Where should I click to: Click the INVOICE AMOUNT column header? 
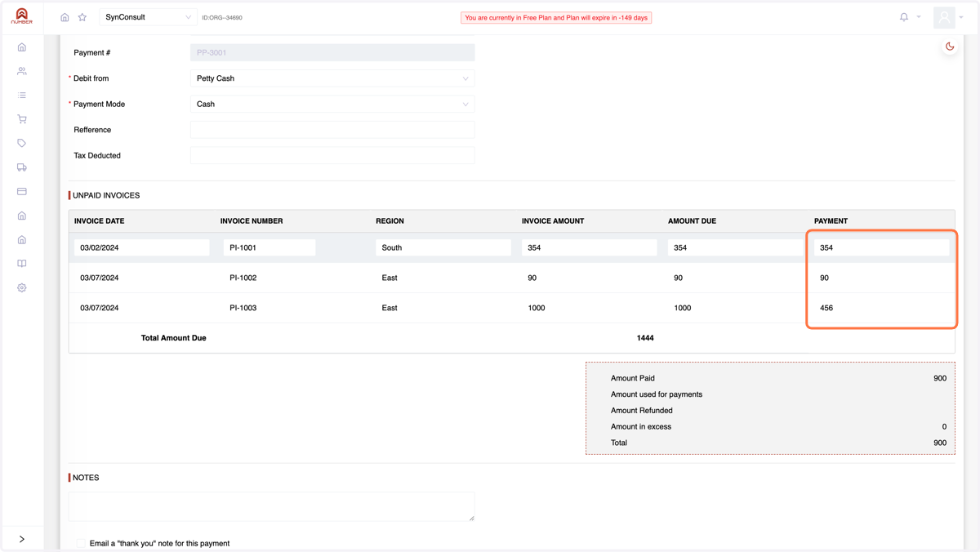553,221
